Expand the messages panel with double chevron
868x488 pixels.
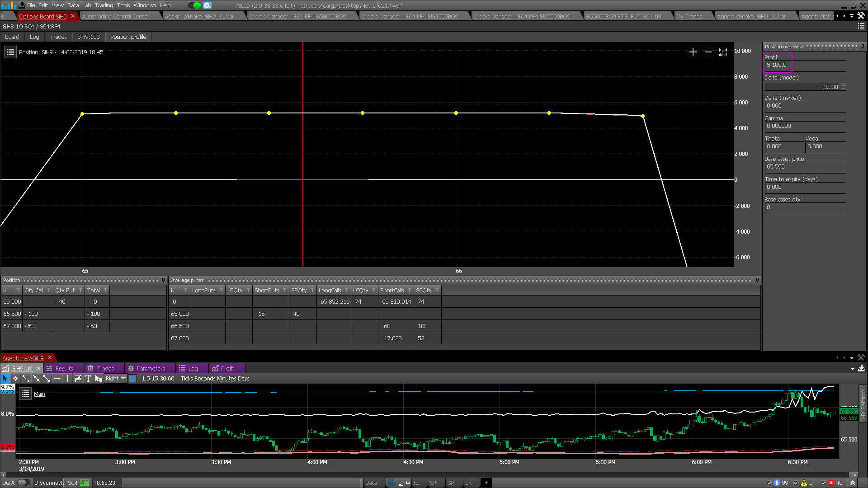(853, 483)
